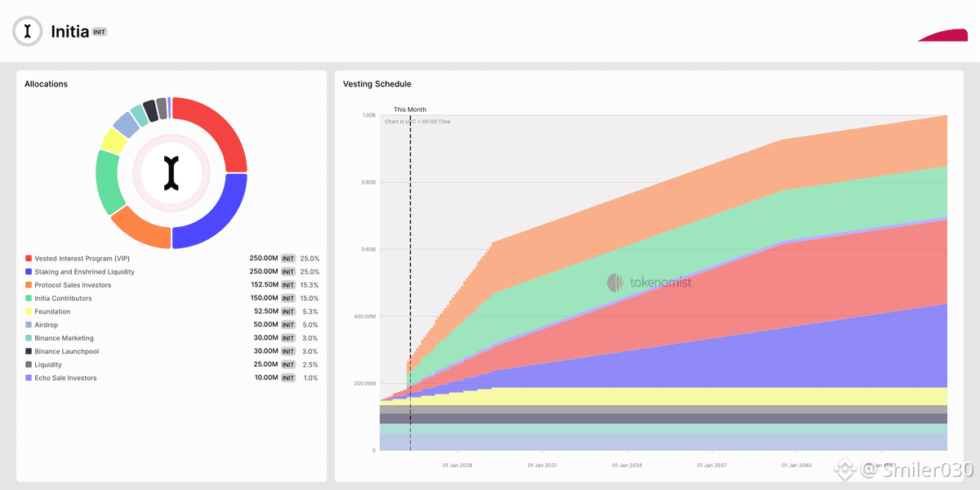Screen dimensions: 980x490
Task: Click the green donut segment for Contributors
Action: pos(108,183)
